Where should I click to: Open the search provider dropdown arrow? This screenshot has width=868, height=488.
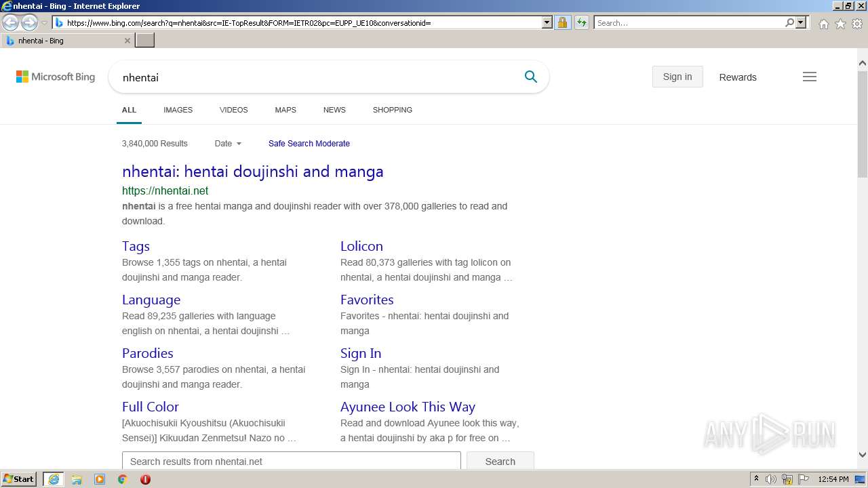pos(801,22)
